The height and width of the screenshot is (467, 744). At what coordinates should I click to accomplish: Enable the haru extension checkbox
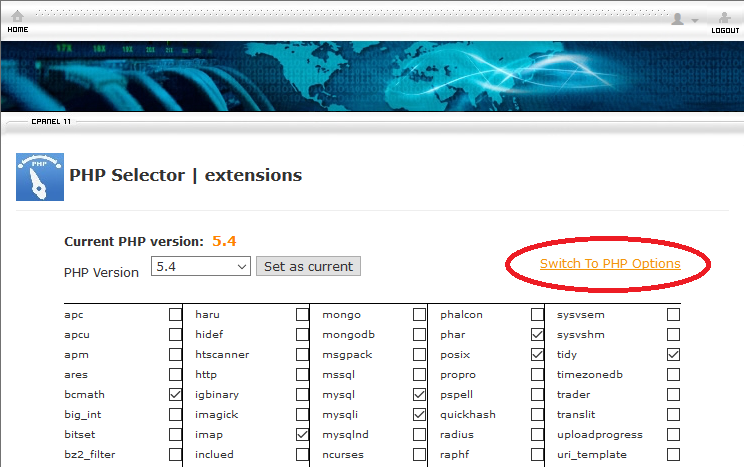click(x=302, y=315)
